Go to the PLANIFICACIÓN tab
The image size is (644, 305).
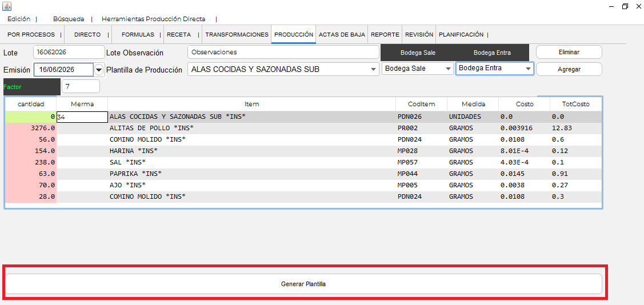pos(461,35)
